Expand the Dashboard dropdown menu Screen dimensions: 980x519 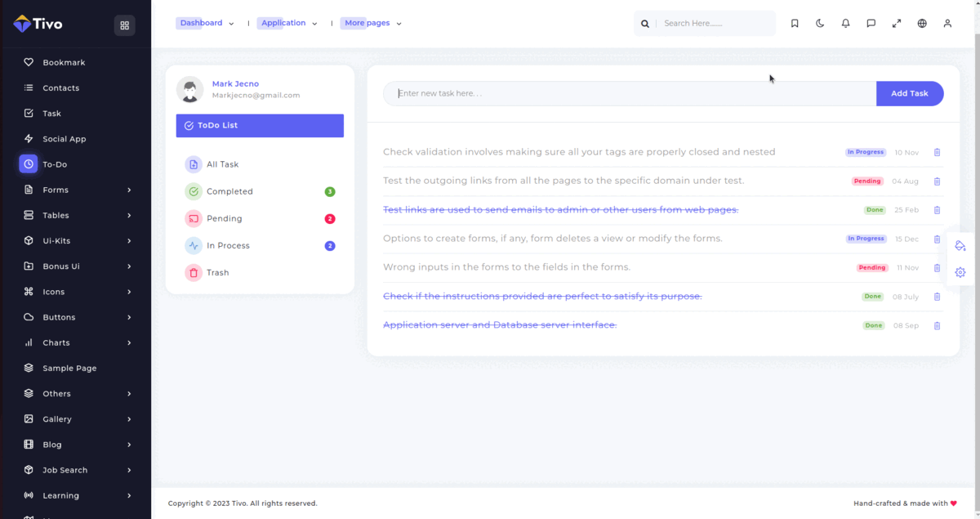[x=207, y=24]
